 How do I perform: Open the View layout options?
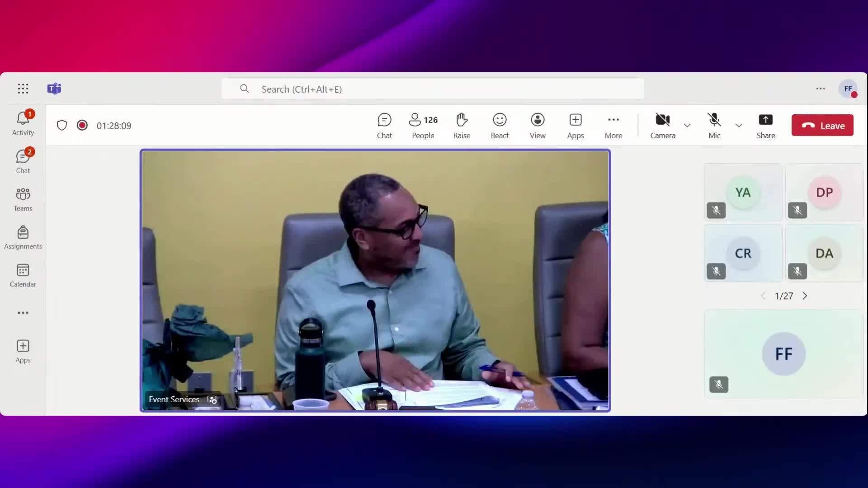tap(538, 126)
